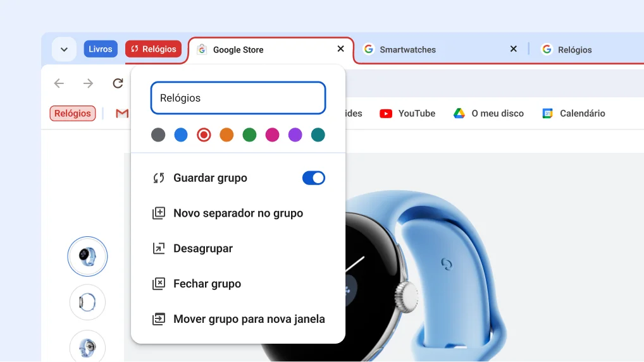Open the tab search dropdown chevron
This screenshot has width=644, height=362.
click(64, 50)
